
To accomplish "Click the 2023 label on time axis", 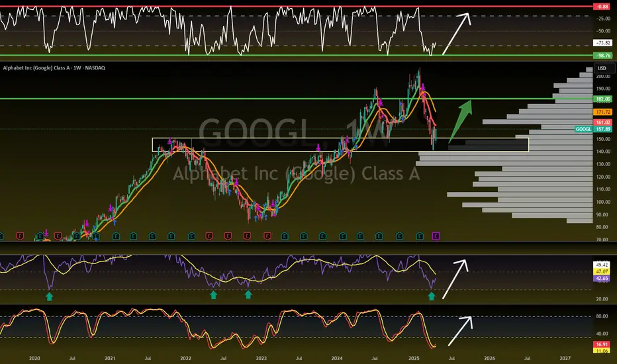I will click(261, 359).
